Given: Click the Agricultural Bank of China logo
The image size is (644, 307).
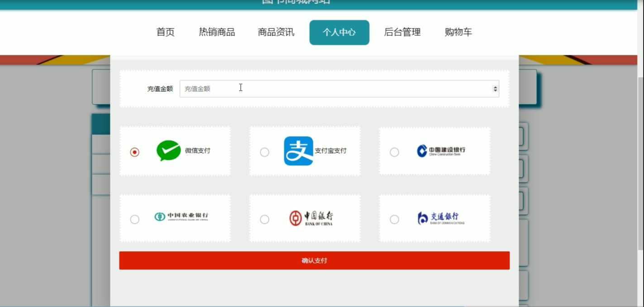Looking at the screenshot, I should 181,217.
